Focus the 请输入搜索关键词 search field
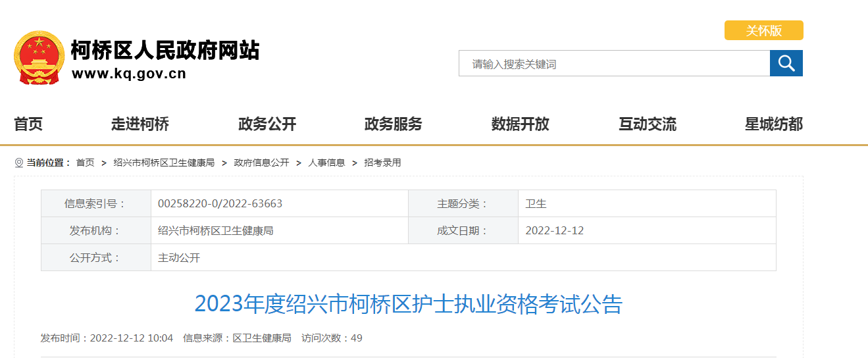 614,64
